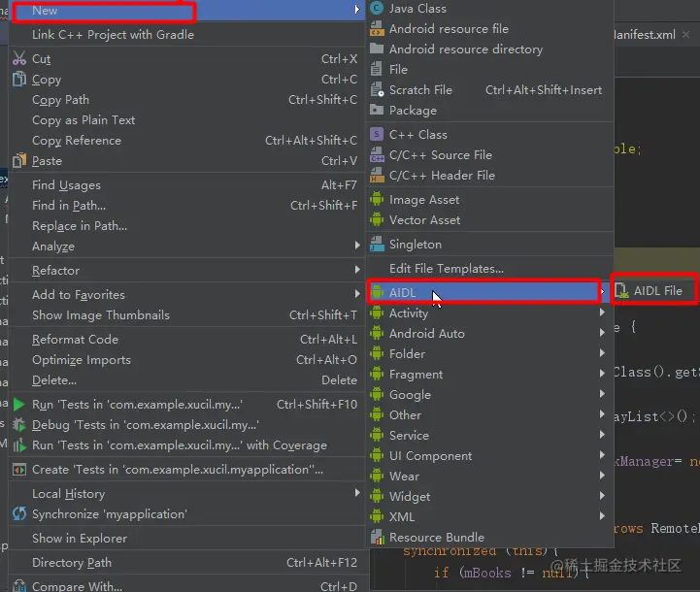This screenshot has height=592, width=700.
Task: Click the Android resource file icon
Action: [x=378, y=28]
